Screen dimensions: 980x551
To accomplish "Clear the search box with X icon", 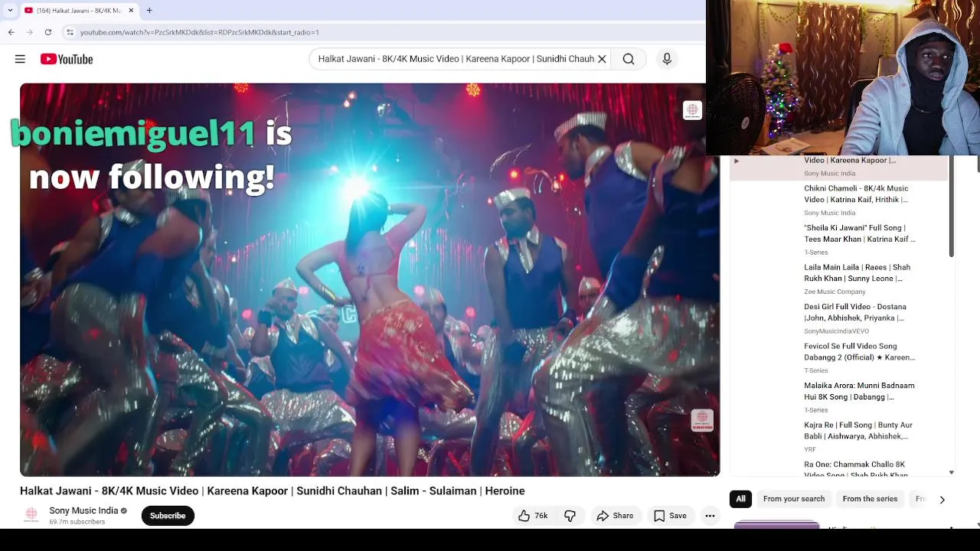I will click(602, 59).
